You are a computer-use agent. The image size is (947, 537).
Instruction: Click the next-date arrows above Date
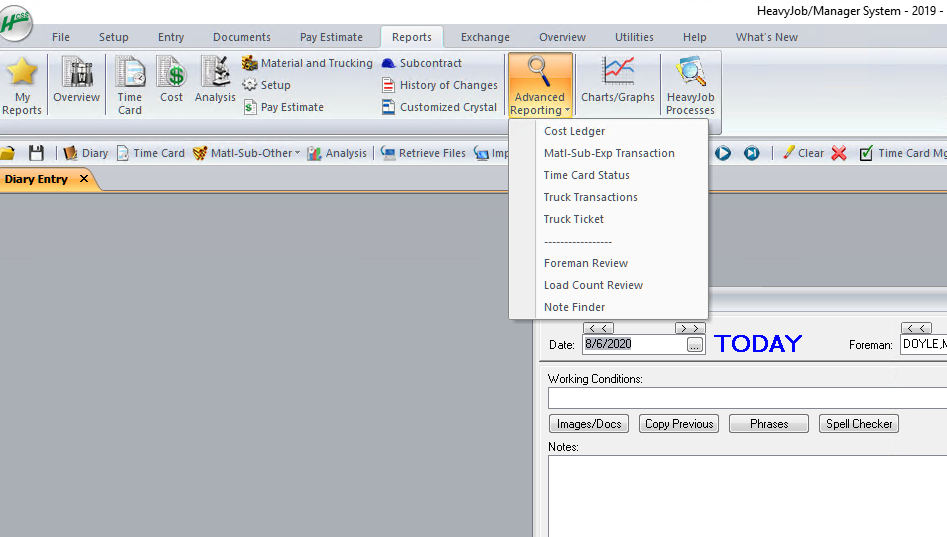point(690,328)
